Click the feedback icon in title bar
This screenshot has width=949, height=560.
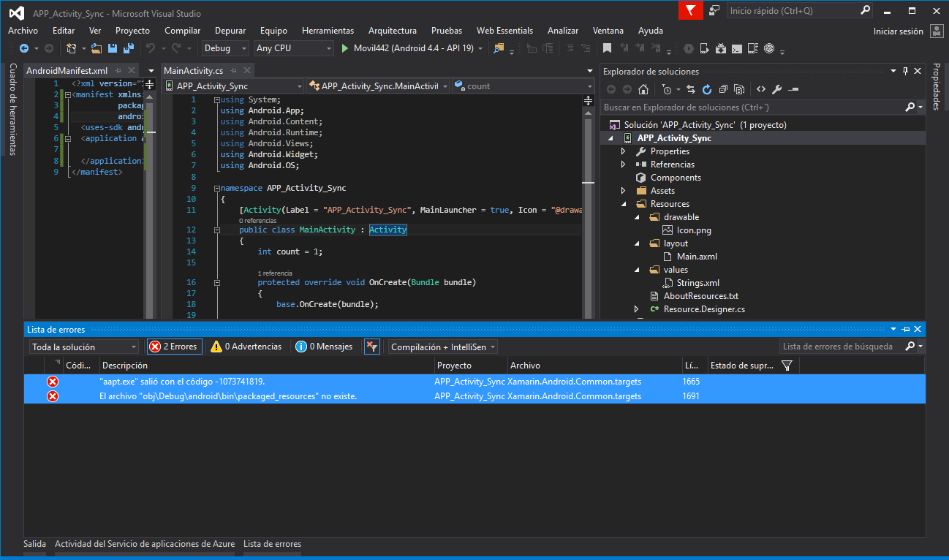714,10
